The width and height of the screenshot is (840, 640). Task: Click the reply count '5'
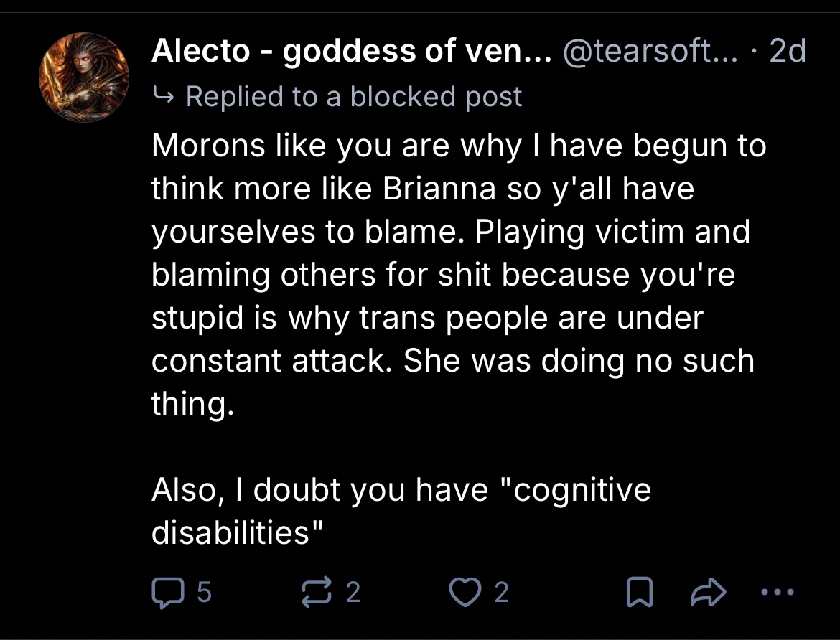[x=204, y=592]
